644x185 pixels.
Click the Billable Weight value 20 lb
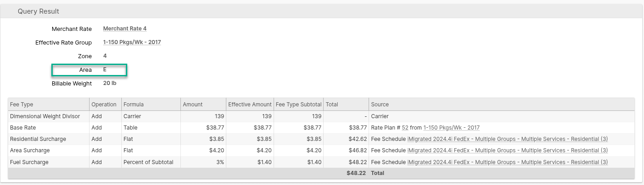coord(110,83)
